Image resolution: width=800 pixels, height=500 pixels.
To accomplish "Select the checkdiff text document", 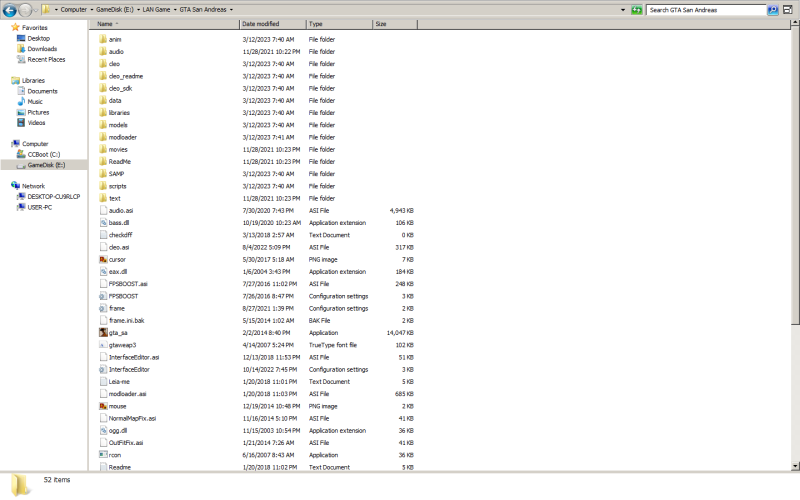I will tap(120, 235).
